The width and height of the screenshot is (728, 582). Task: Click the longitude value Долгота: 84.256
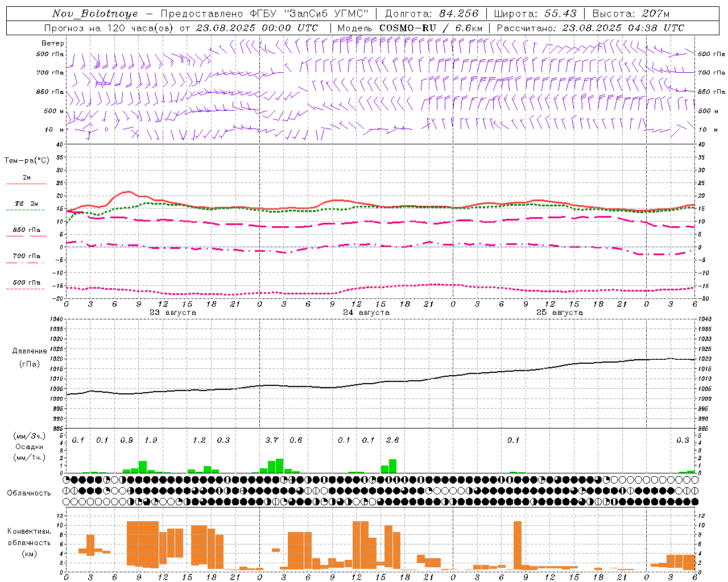pos(432,14)
